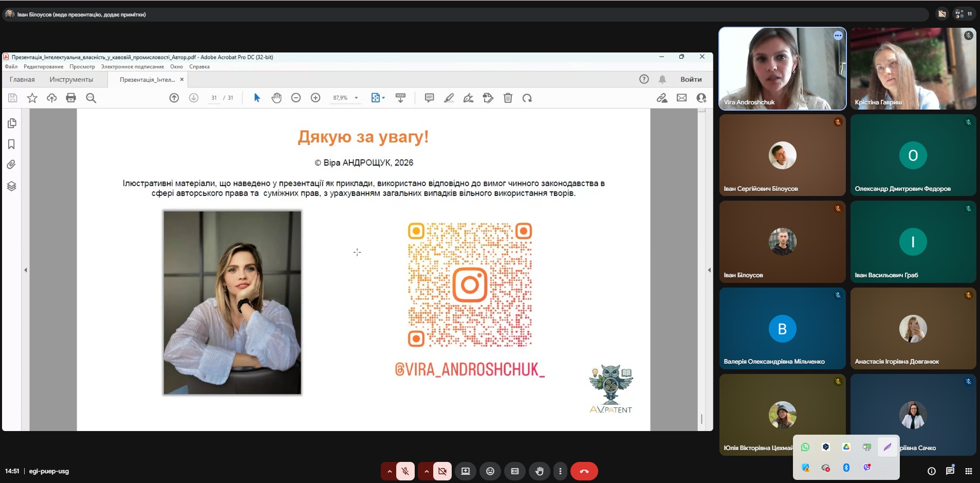Image resolution: width=980 pixels, height=483 pixels.
Task: Add a sticky note comment
Action: click(x=430, y=98)
